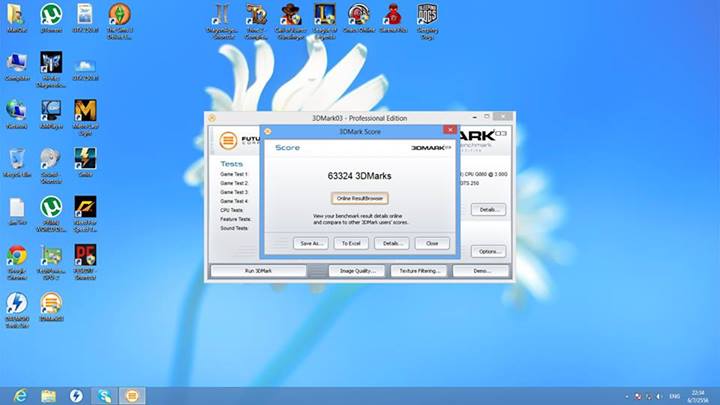Launch the lightning bolt game shortcut
Viewport: 720px width, 405px height.
pos(85,163)
